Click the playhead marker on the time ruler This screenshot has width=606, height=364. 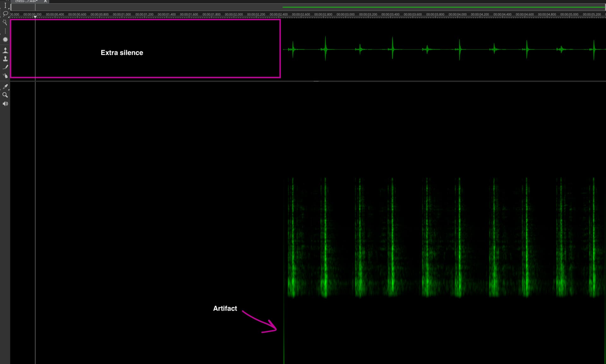click(35, 17)
